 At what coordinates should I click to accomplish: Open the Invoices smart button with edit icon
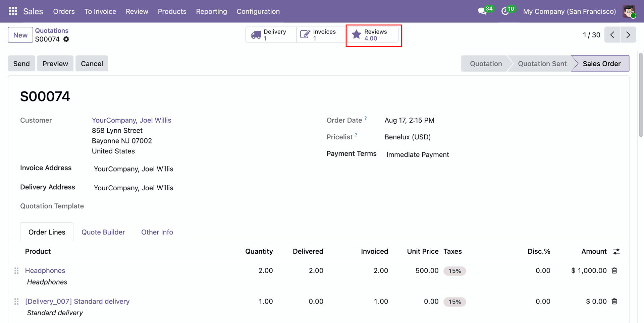pos(321,35)
